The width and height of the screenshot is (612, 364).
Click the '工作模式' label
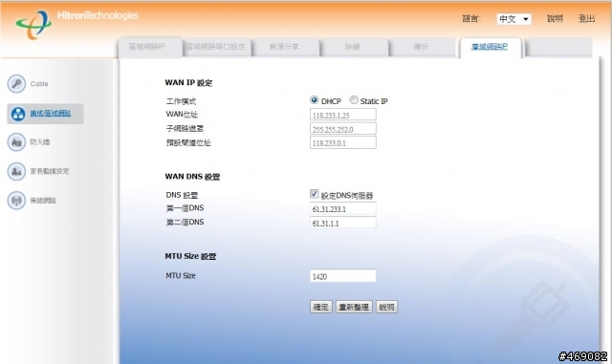[x=181, y=101]
